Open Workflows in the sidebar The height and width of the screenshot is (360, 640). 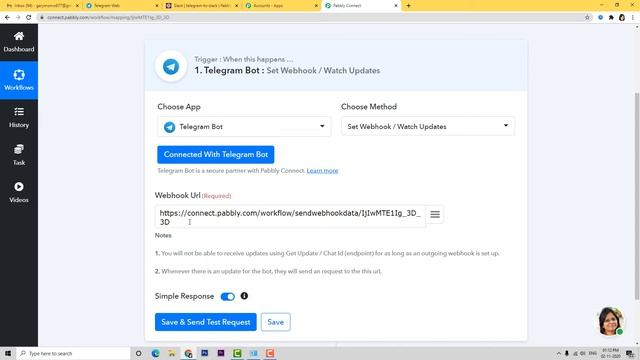pyautogui.click(x=19, y=80)
